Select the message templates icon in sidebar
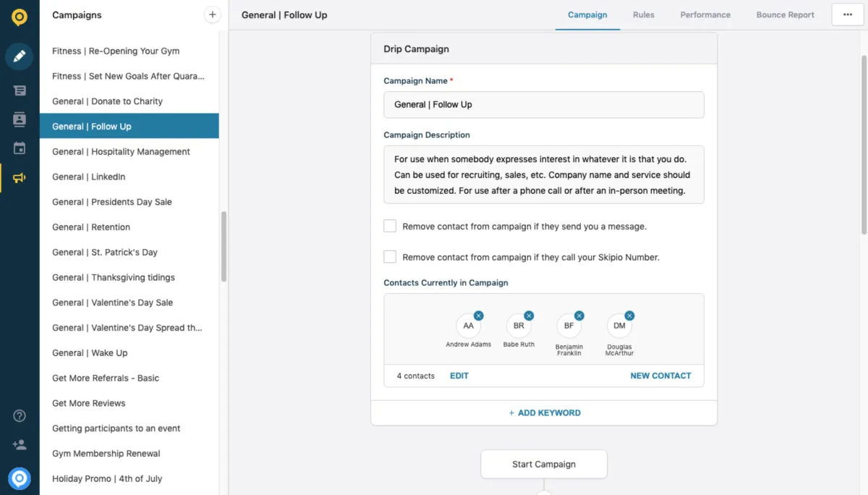Viewport: 868px width, 495px height. click(x=19, y=90)
